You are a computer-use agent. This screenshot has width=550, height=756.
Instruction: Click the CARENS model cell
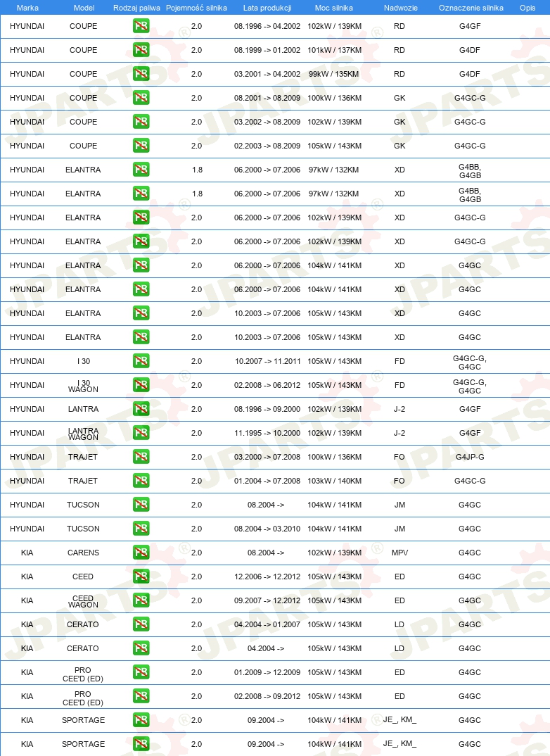[83, 553]
